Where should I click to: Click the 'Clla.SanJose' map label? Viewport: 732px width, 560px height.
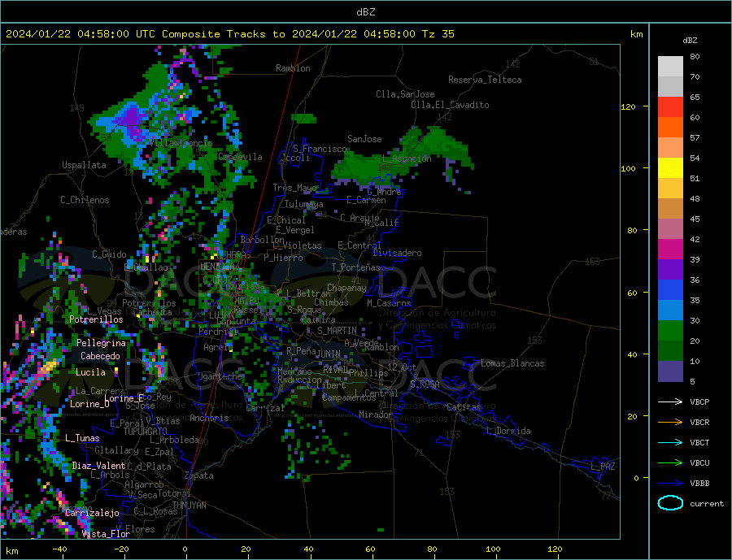point(405,94)
